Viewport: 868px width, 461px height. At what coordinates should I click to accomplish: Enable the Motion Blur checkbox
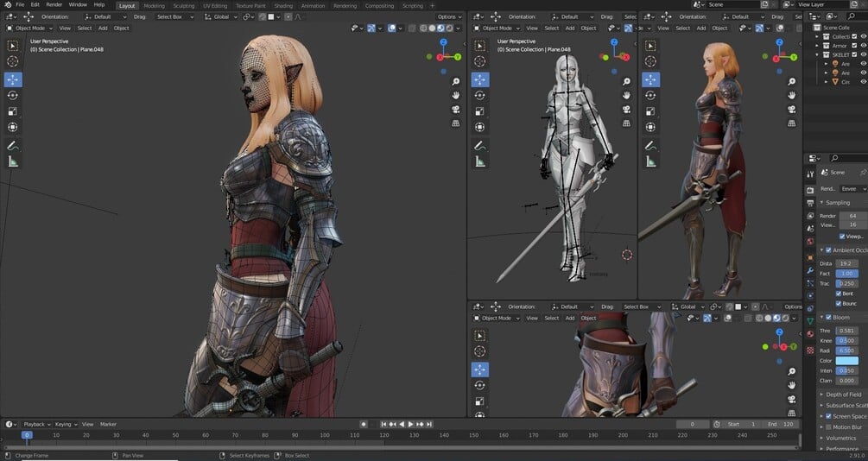click(x=828, y=427)
